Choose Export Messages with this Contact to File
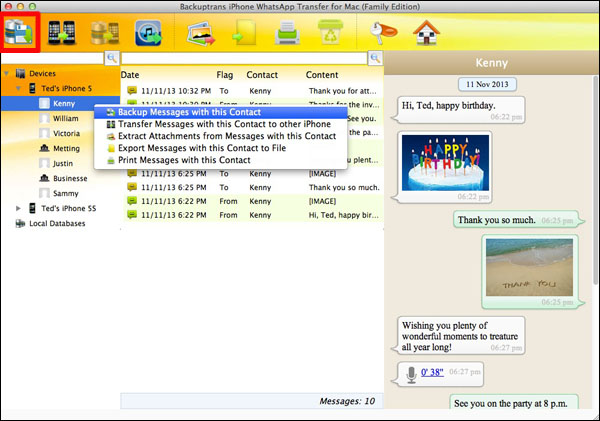The image size is (600, 421). click(221, 148)
